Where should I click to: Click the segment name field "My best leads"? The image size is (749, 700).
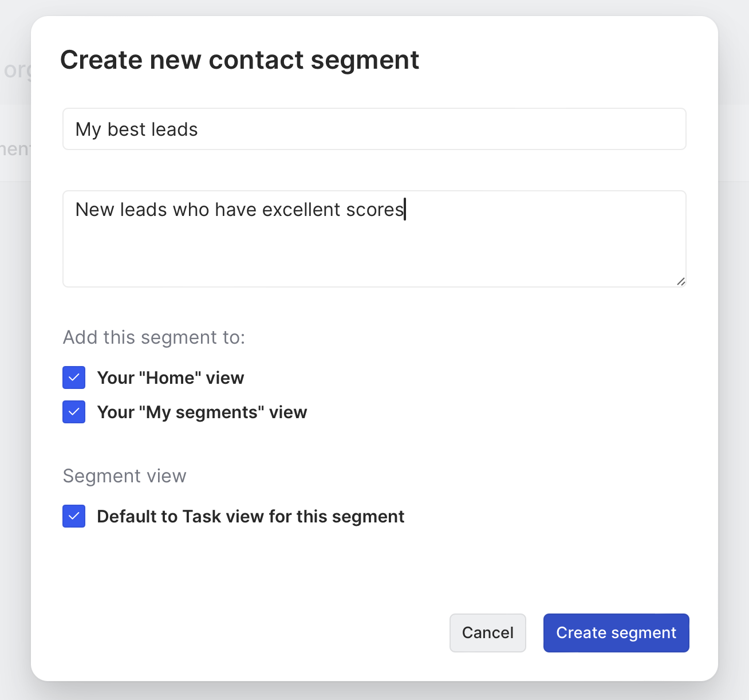373,129
